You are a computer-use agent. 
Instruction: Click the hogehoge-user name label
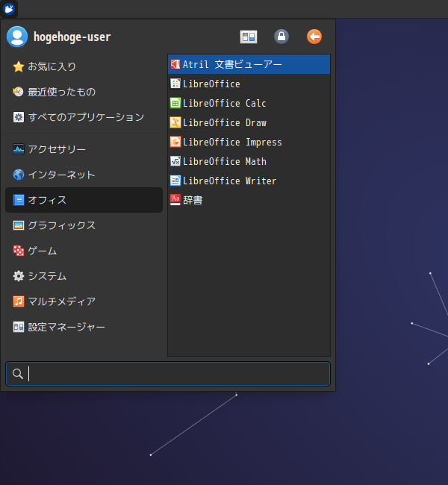tap(72, 37)
